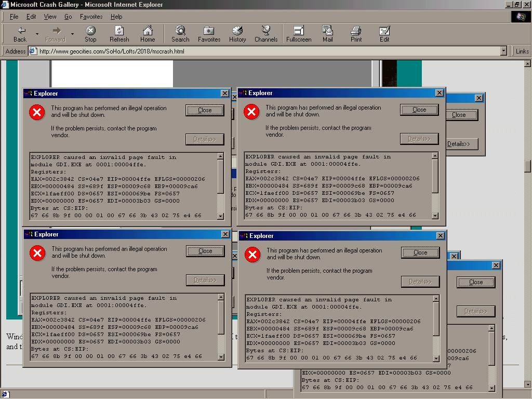Stop the page from loading

coord(90,34)
